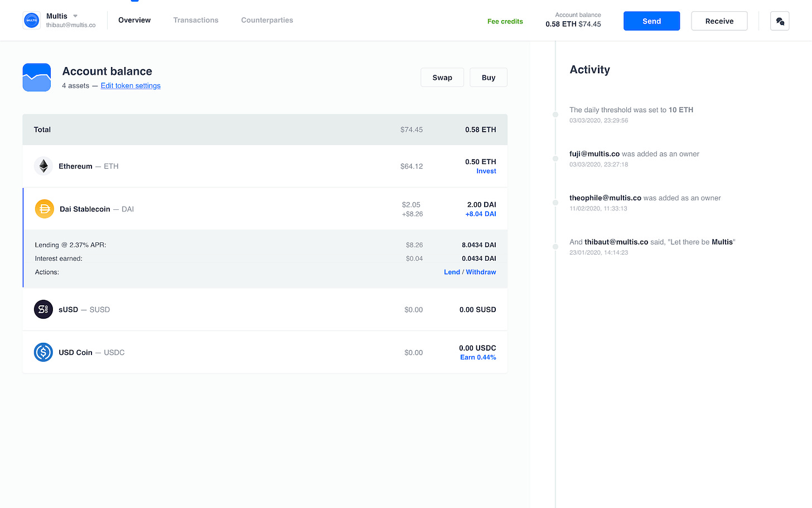Open the Counterparties tab
Screen dimensions: 812x508
(x=267, y=20)
